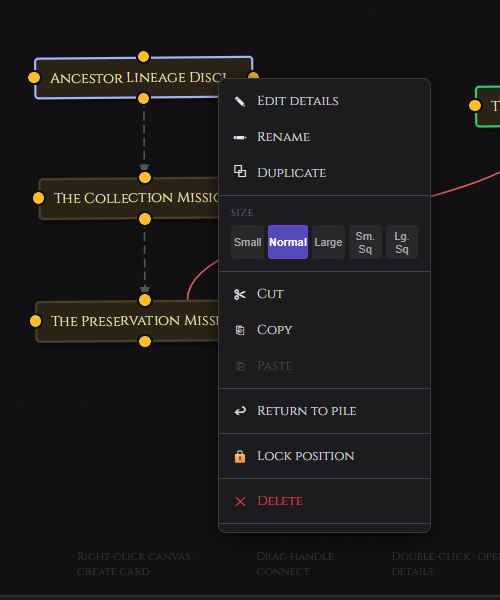Set card size to Small
The width and height of the screenshot is (500, 600).
tap(248, 242)
